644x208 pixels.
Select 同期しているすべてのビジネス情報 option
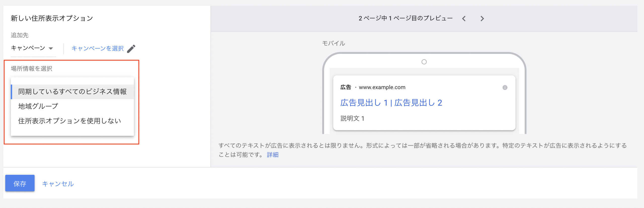pyautogui.click(x=72, y=92)
